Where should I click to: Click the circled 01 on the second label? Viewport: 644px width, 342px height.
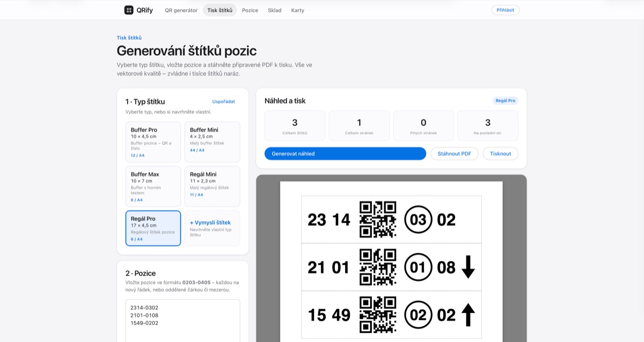click(x=418, y=267)
